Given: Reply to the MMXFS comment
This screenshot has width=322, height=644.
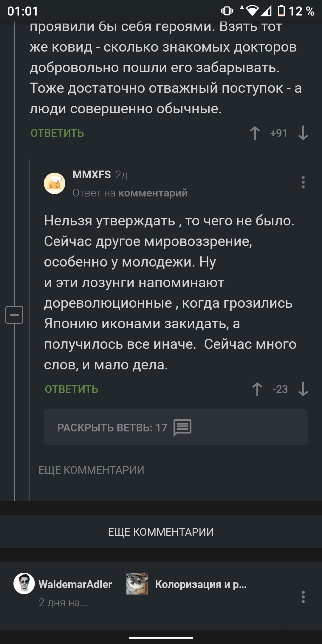Looking at the screenshot, I should click(x=72, y=389).
